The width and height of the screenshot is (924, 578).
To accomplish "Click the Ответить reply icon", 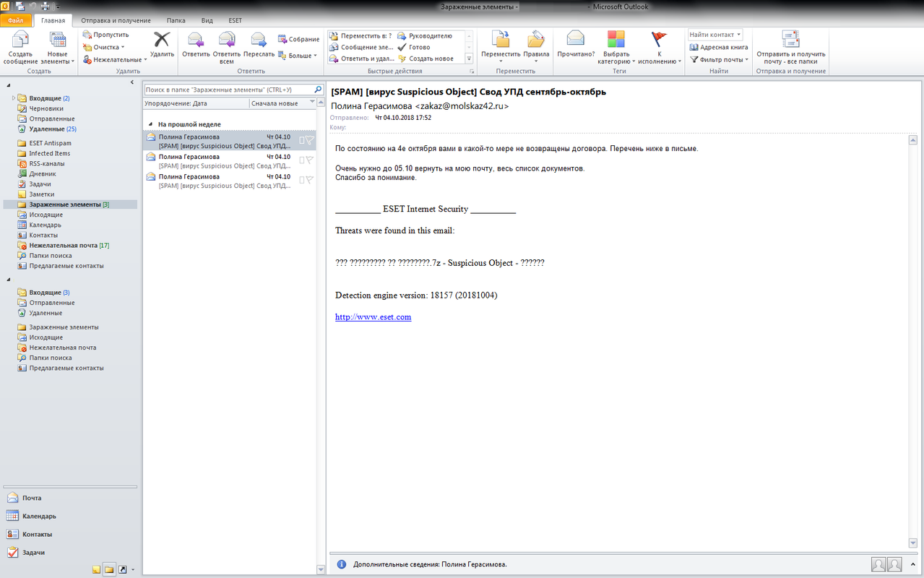I will (196, 45).
